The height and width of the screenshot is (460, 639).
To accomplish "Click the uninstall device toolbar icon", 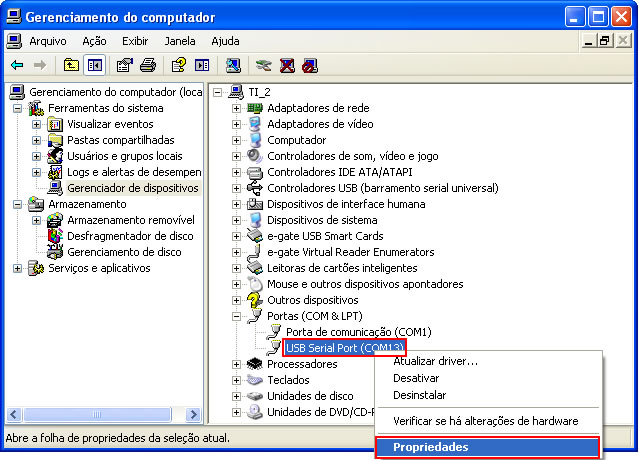I will (x=310, y=65).
